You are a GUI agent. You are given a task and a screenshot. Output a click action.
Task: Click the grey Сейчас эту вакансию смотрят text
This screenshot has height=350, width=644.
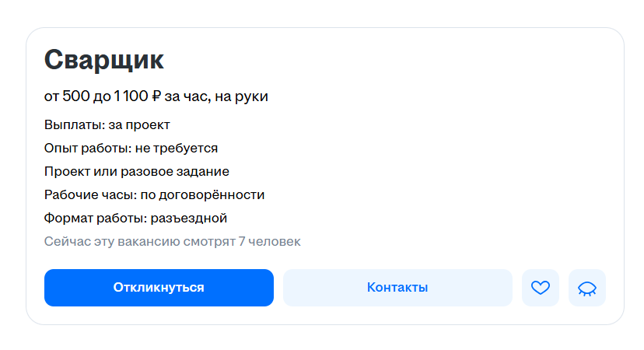pos(140,242)
